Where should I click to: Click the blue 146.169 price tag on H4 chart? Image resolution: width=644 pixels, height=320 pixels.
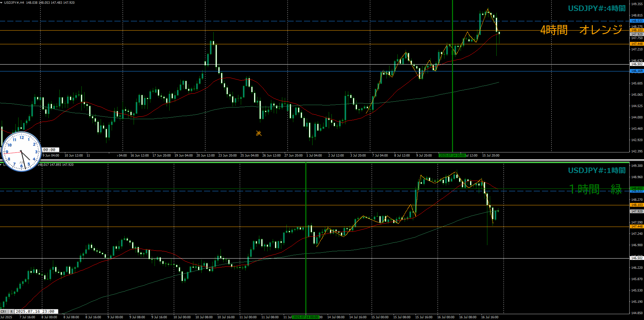(636, 71)
